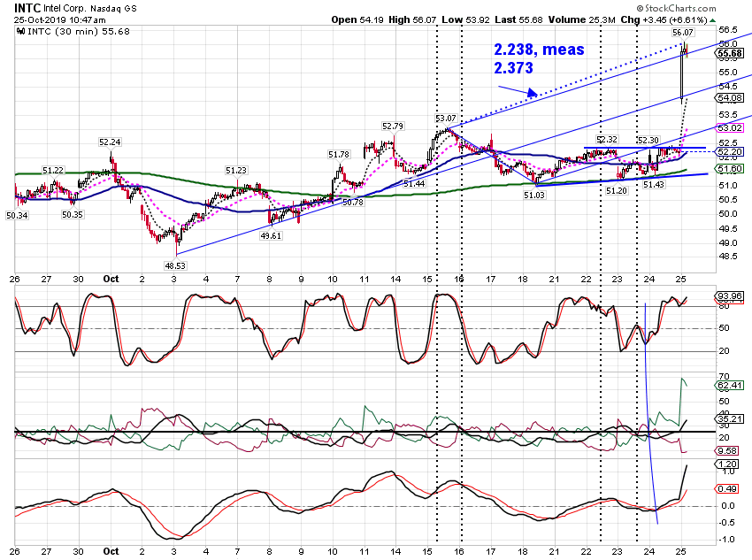Click the "Volume 25.3M" header value
The width and height of the screenshot is (752, 560).
point(582,19)
